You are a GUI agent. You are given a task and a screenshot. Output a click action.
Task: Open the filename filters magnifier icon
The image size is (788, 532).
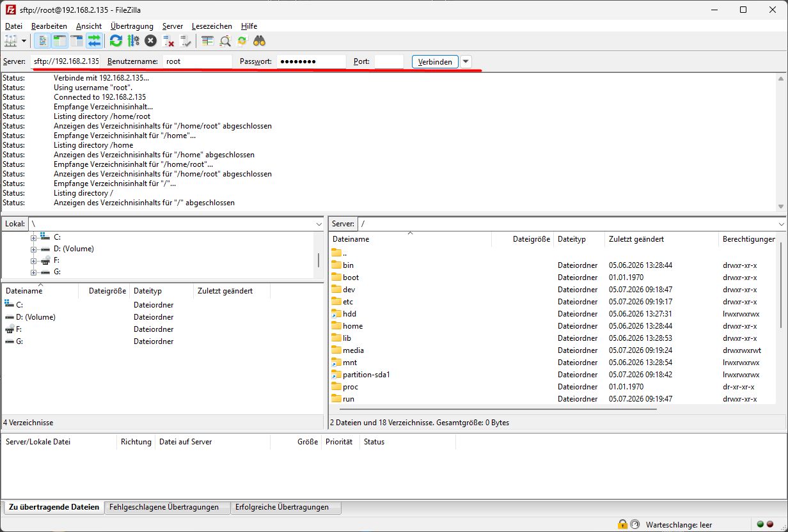point(225,41)
